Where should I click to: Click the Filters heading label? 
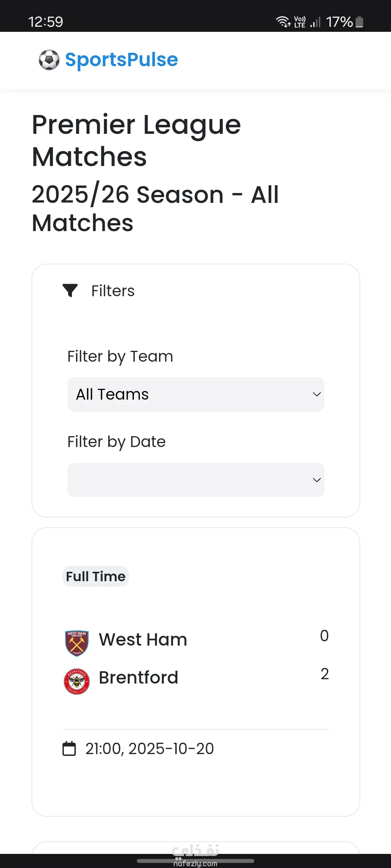click(x=113, y=291)
